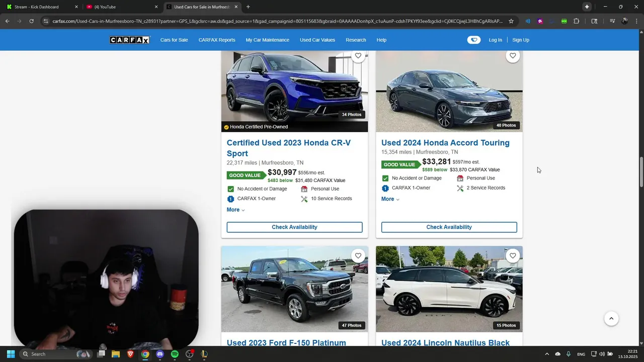Click the 34 Photos badge on CR-V image

352,115
